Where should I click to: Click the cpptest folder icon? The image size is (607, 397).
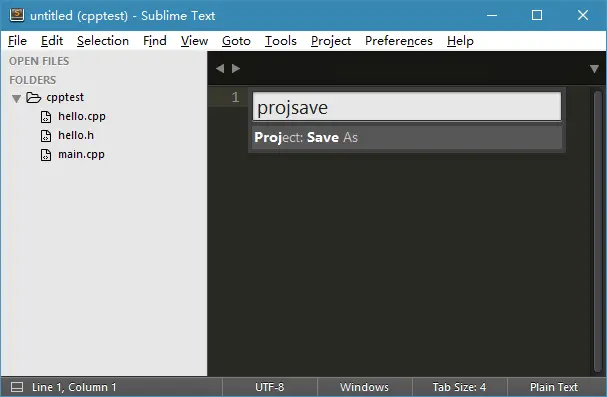coord(34,98)
